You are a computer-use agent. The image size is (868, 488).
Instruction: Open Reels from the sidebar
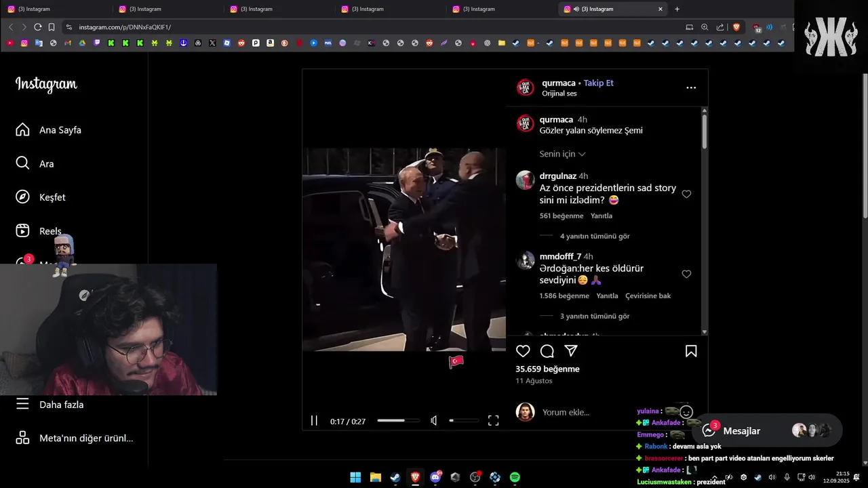pyautogui.click(x=39, y=231)
